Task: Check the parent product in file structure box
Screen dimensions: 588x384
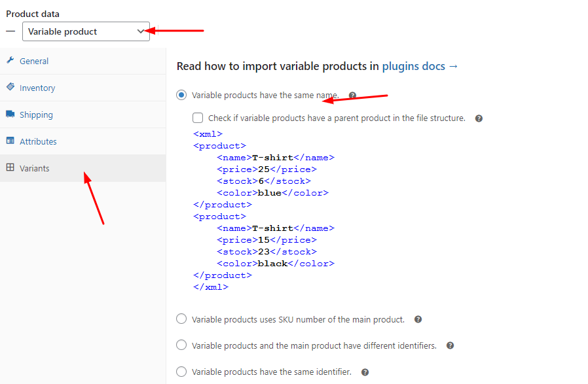Action: [198, 118]
